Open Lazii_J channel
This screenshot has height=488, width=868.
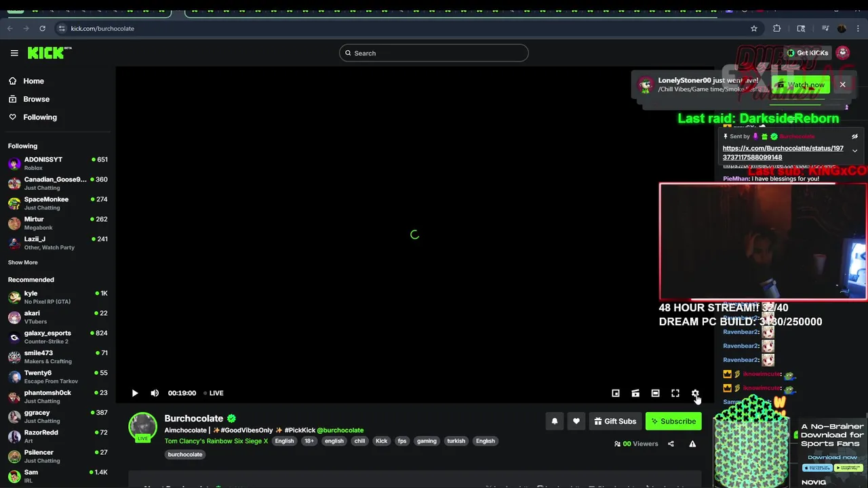(x=58, y=243)
